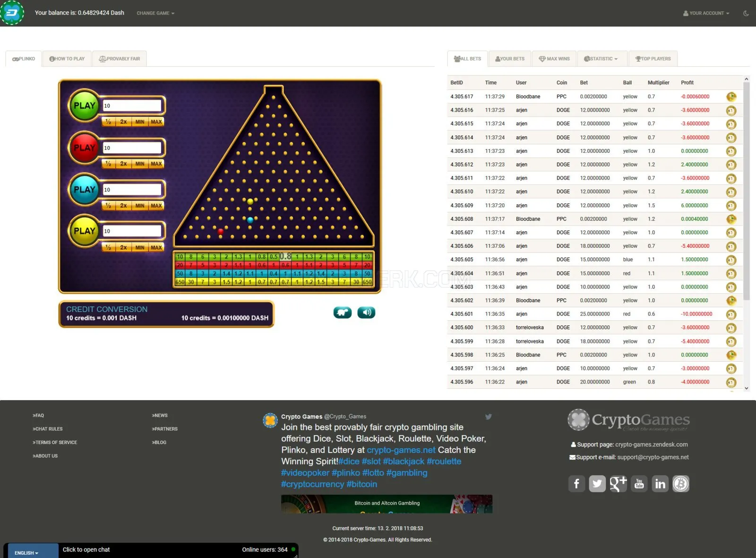
Task: Double the yellow ball bet with 2x
Action: [123, 247]
